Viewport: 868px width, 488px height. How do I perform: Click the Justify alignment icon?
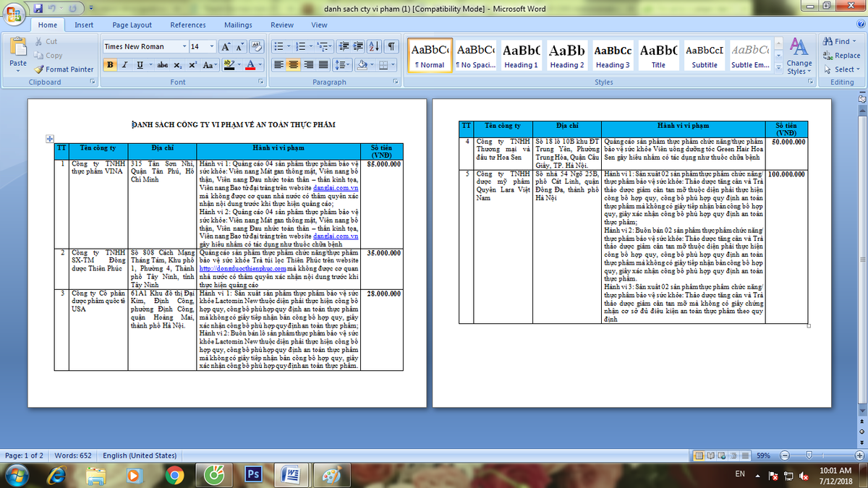323,64
